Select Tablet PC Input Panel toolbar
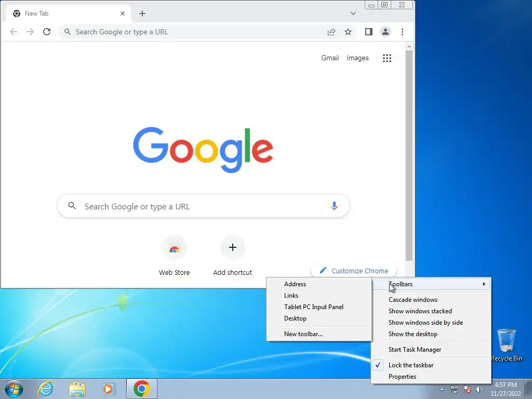The image size is (532, 399). point(320,307)
